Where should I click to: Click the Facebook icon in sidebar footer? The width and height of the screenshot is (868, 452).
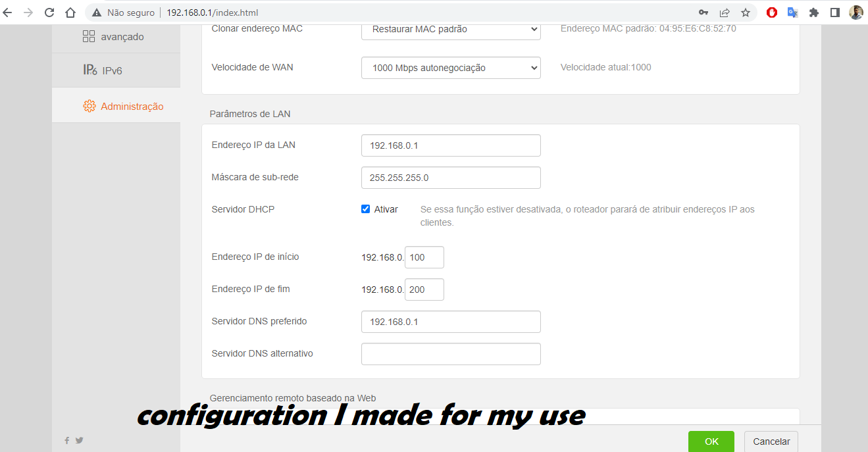click(x=66, y=441)
